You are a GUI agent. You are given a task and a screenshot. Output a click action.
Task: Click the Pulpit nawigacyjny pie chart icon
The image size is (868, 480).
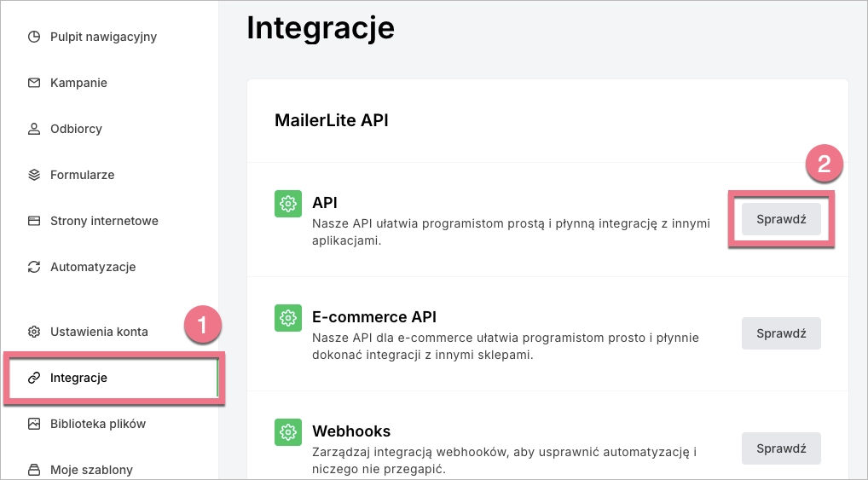(34, 37)
